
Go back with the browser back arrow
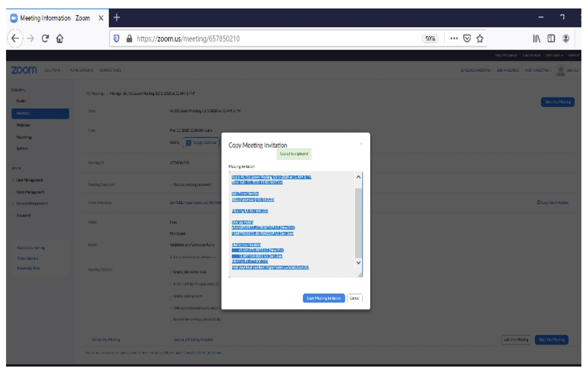15,38
